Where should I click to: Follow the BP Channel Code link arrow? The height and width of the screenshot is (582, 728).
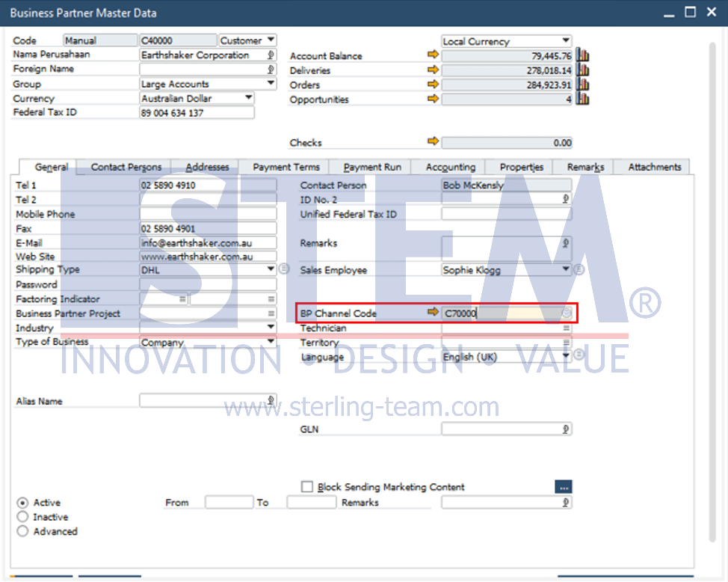[x=433, y=312]
